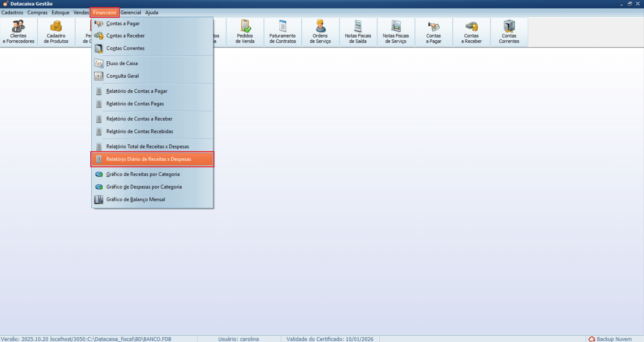Choose Relatório de Contas Recebidas
The width and height of the screenshot is (644, 342).
click(140, 132)
